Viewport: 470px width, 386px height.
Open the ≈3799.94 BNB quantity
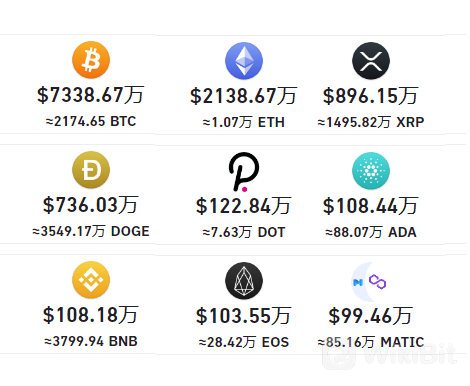point(91,341)
